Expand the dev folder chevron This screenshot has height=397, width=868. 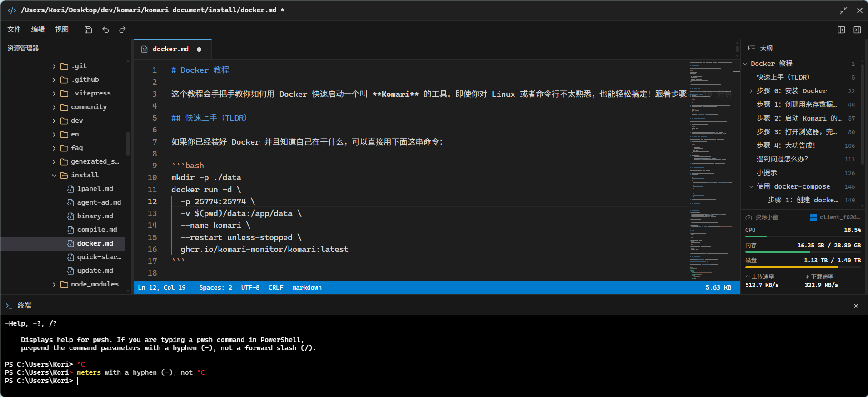pos(54,121)
